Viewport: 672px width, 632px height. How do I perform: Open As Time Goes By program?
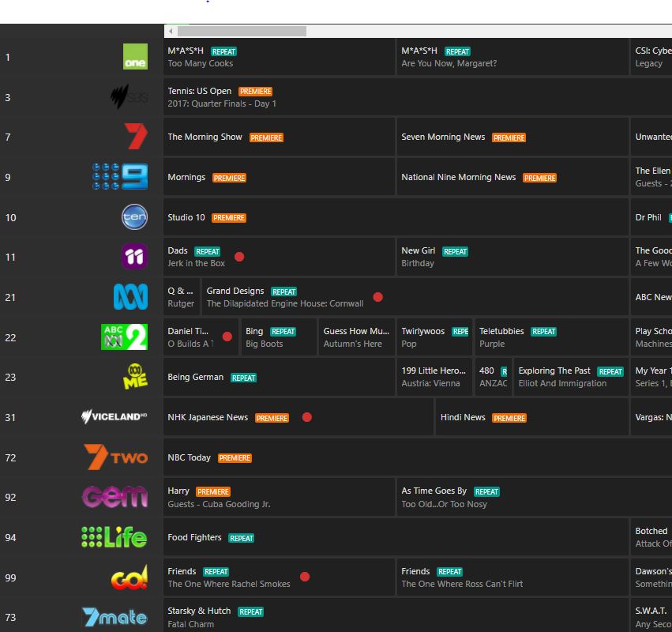coord(535,498)
